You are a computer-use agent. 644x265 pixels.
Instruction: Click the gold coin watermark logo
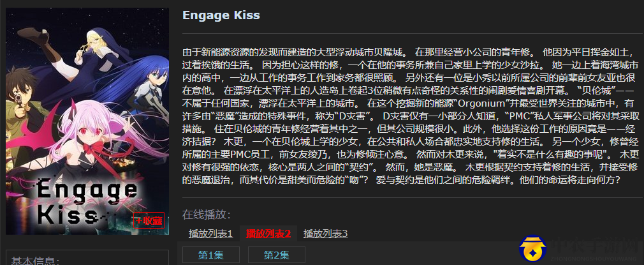coord(532,248)
